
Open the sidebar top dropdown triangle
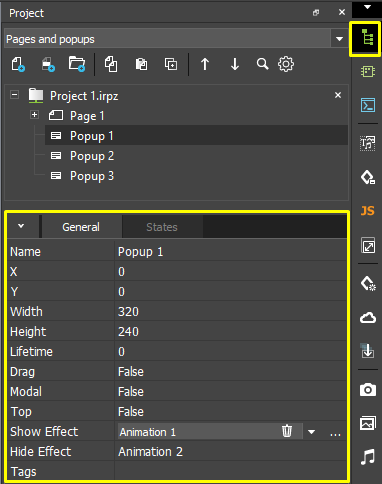(367, 7)
